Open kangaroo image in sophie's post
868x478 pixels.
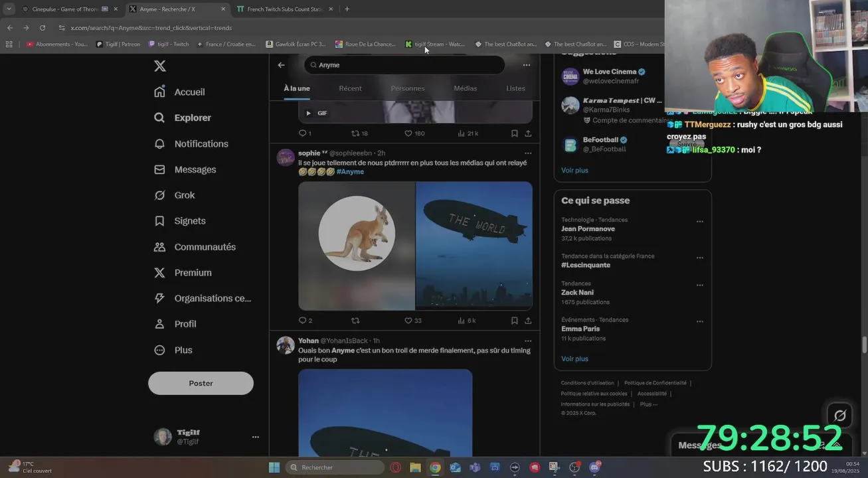tap(357, 246)
